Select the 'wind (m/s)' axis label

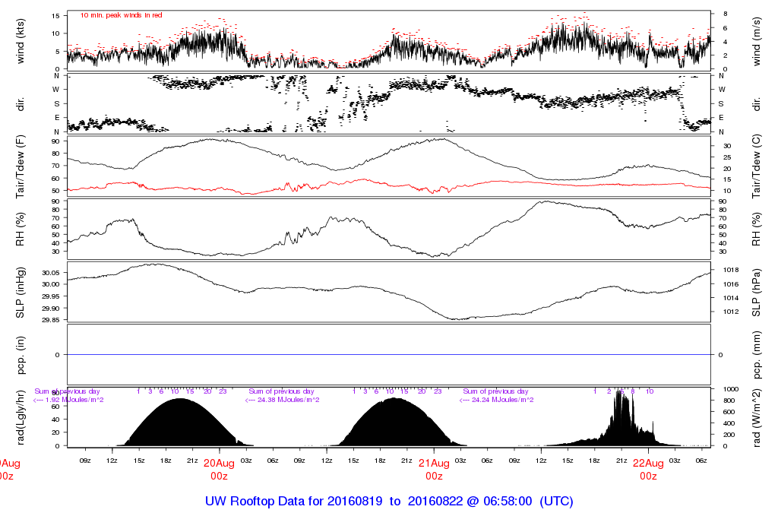756,42
